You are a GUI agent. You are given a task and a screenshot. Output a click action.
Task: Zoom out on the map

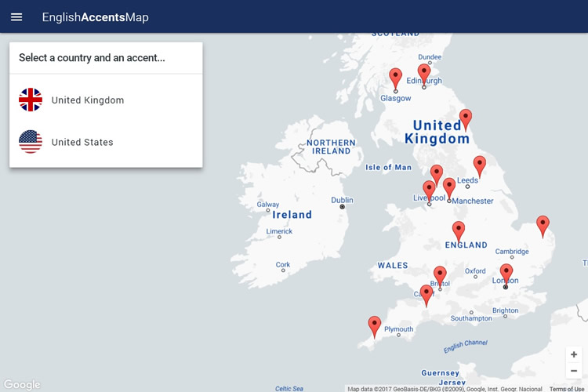point(574,371)
